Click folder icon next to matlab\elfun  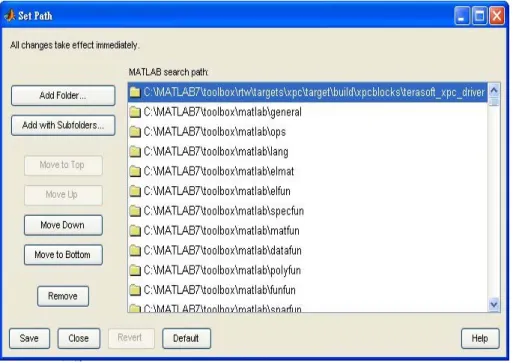(135, 191)
